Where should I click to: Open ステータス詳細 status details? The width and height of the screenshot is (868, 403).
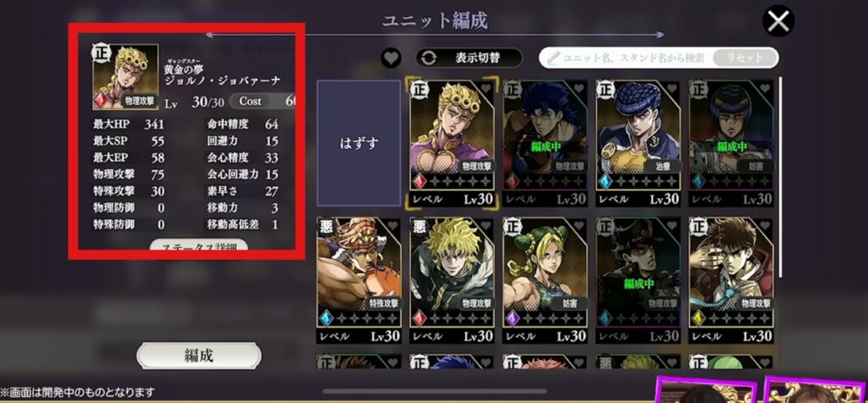tap(198, 246)
